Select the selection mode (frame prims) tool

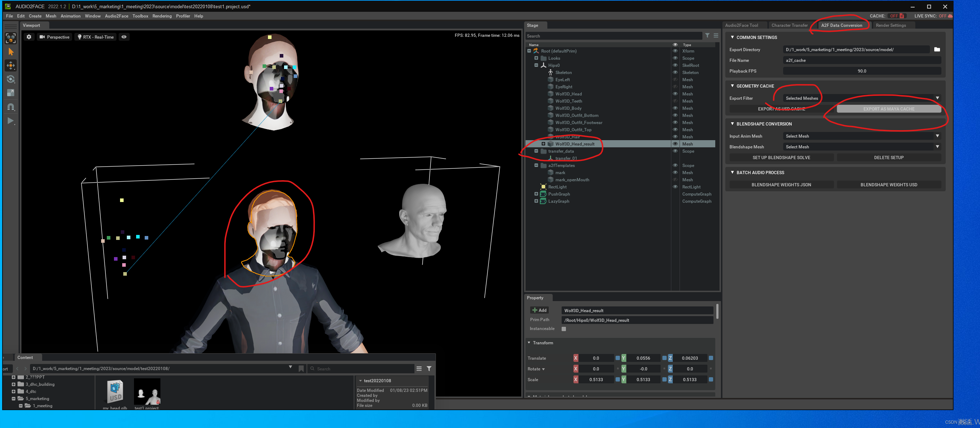pyautogui.click(x=11, y=38)
